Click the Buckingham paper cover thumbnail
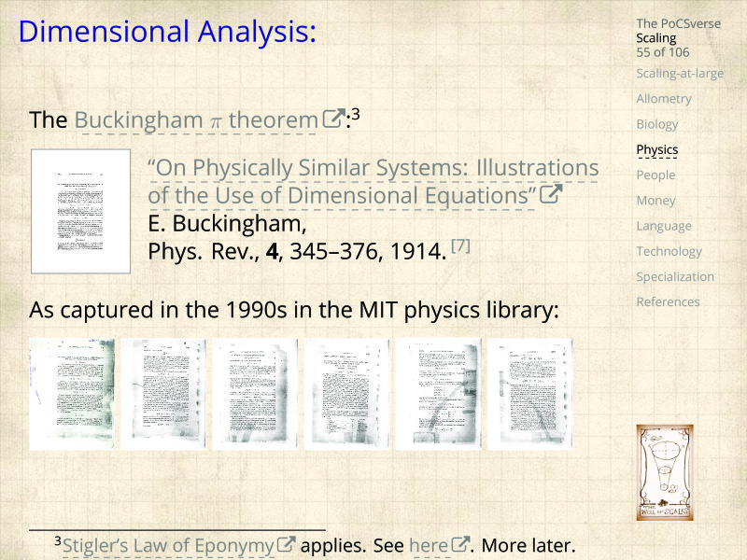The width and height of the screenshot is (747, 560). coord(80,211)
